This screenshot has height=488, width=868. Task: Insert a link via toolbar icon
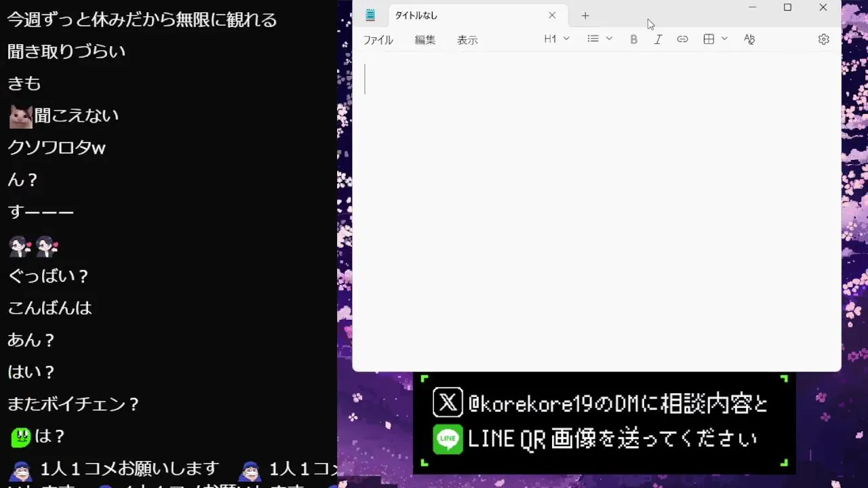click(682, 39)
